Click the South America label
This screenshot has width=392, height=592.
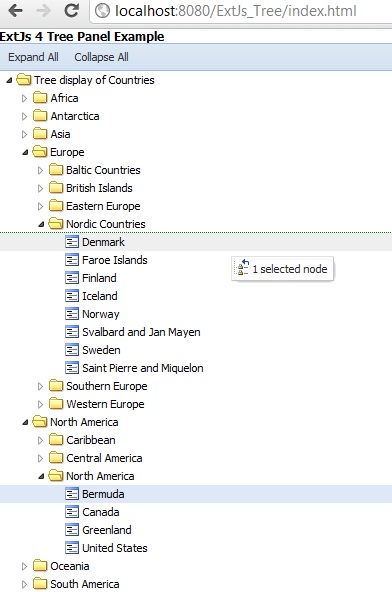point(85,584)
